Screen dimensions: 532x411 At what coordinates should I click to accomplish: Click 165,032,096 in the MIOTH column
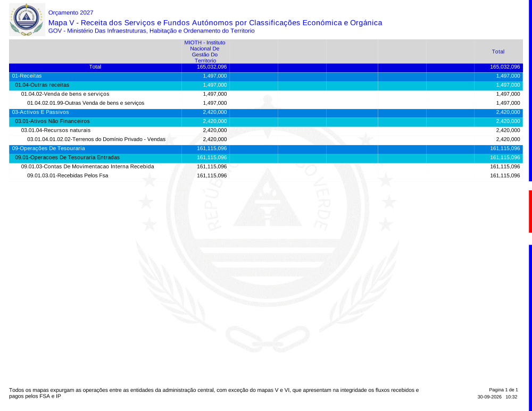(x=212, y=67)
